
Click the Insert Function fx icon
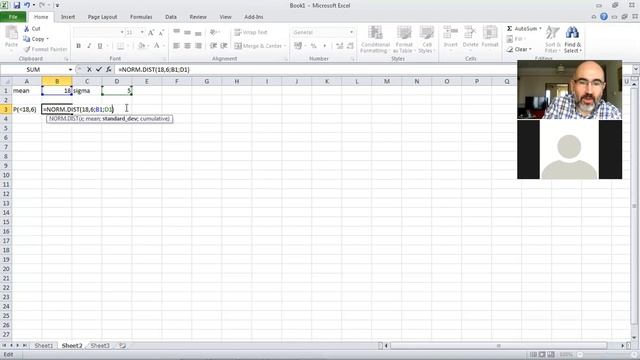click(109, 70)
